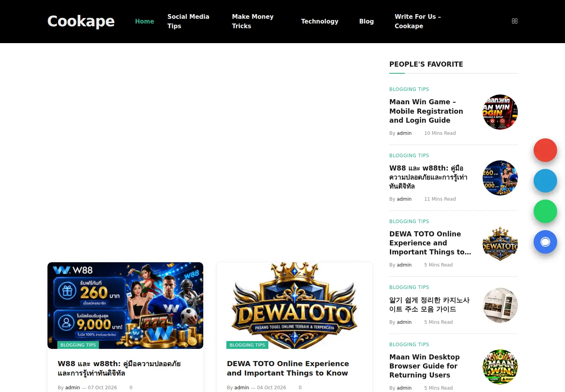Open the Blog menu item
This screenshot has width=565, height=392.
click(366, 21)
